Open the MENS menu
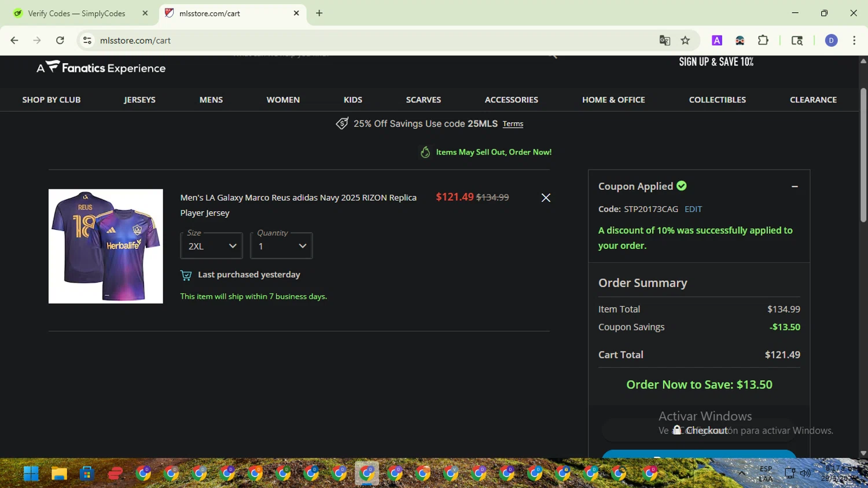 coord(211,100)
